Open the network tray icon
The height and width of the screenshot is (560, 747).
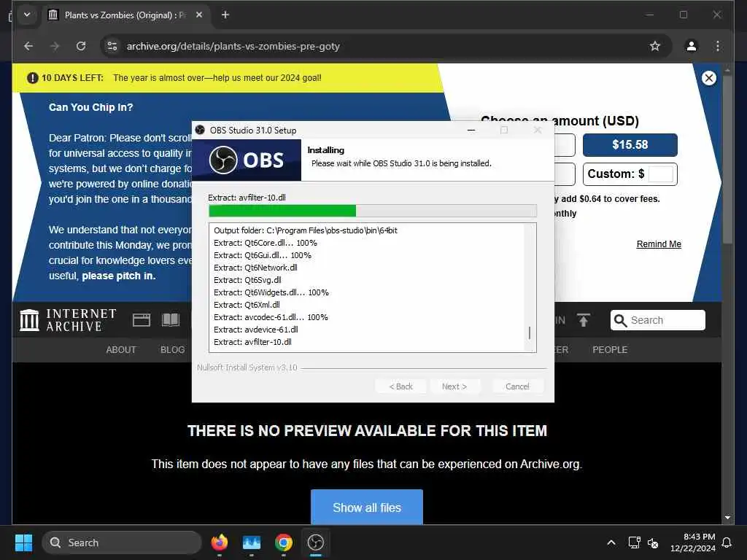pos(634,542)
